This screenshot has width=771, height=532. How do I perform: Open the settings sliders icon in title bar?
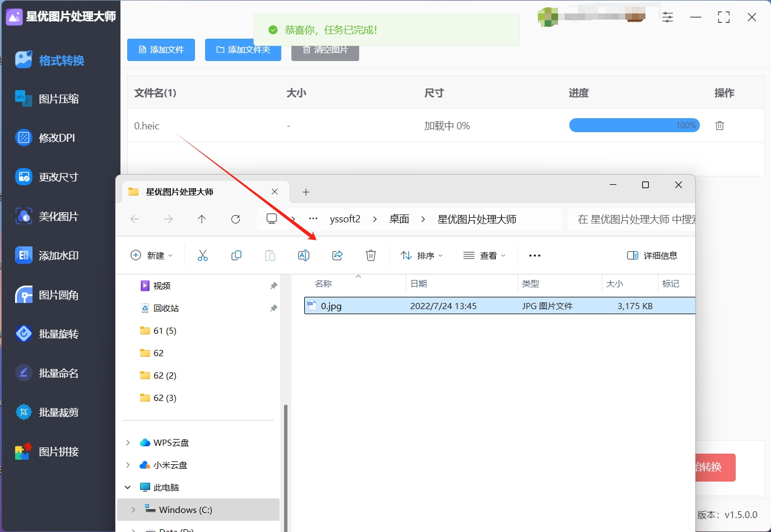point(668,17)
